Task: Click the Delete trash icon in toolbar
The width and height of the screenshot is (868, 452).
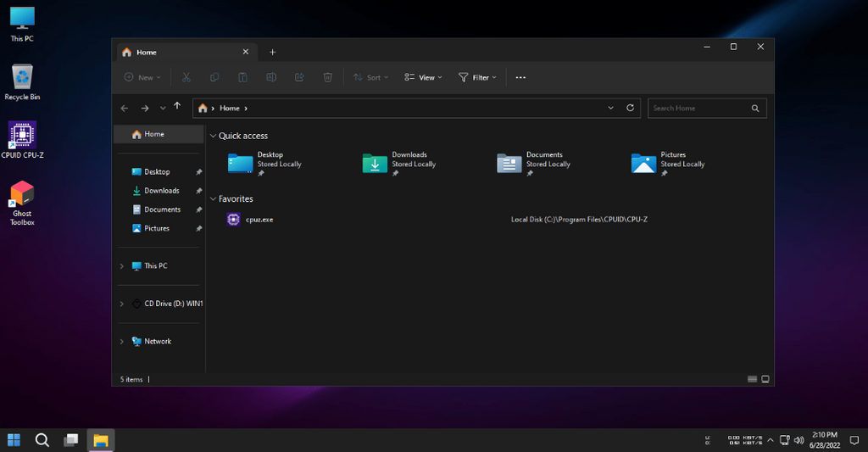Action: pos(328,77)
